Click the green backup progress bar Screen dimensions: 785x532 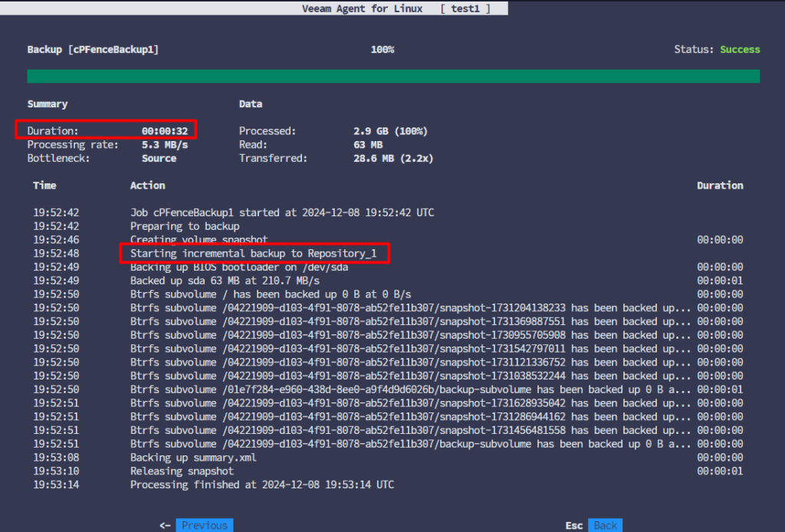(x=393, y=76)
